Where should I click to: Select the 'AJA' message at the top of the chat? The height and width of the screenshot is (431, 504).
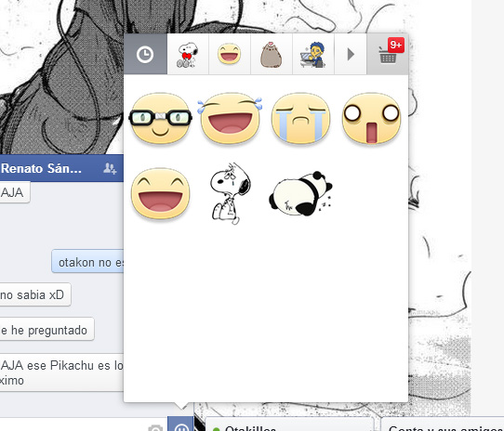click(x=15, y=192)
